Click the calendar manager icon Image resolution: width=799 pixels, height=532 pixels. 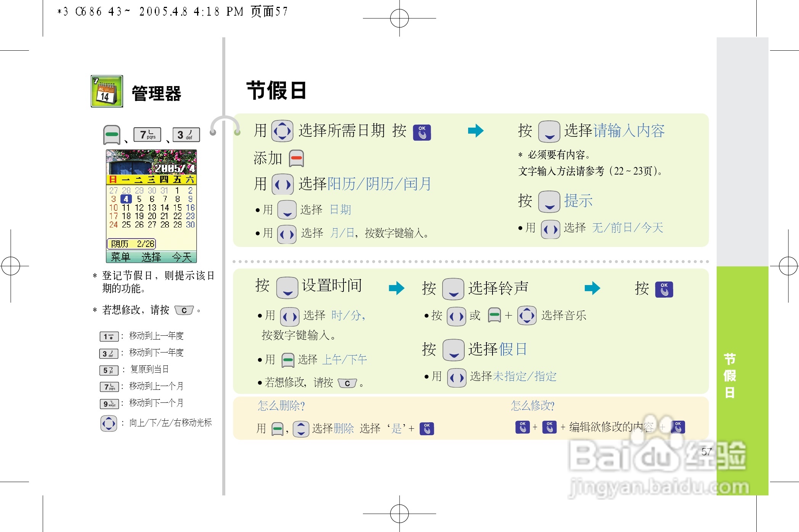107,91
